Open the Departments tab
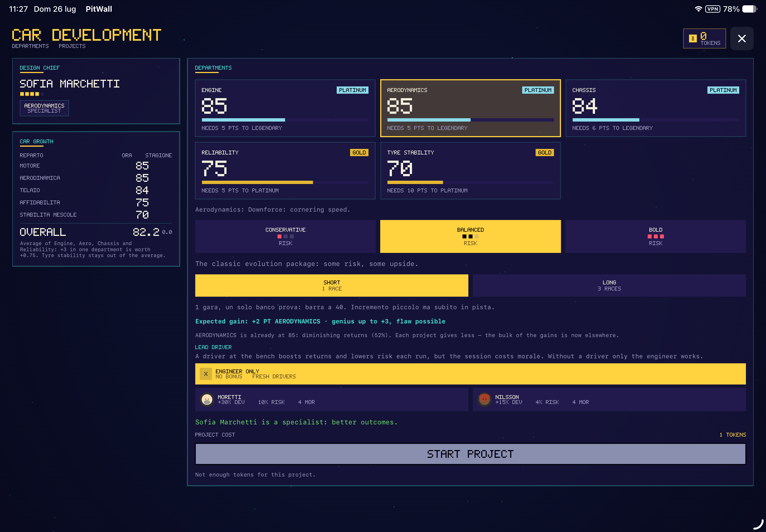 pos(30,46)
